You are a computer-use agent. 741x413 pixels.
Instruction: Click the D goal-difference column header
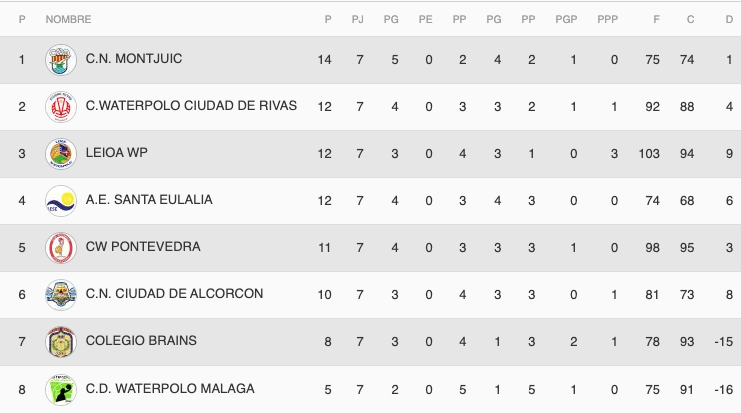pos(730,19)
